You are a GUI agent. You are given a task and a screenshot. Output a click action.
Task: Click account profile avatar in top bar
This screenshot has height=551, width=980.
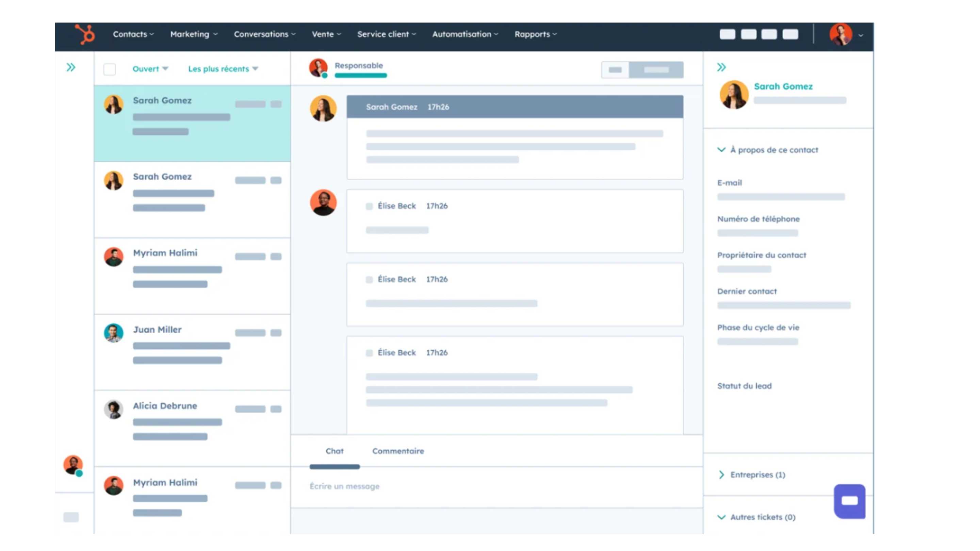(x=841, y=34)
